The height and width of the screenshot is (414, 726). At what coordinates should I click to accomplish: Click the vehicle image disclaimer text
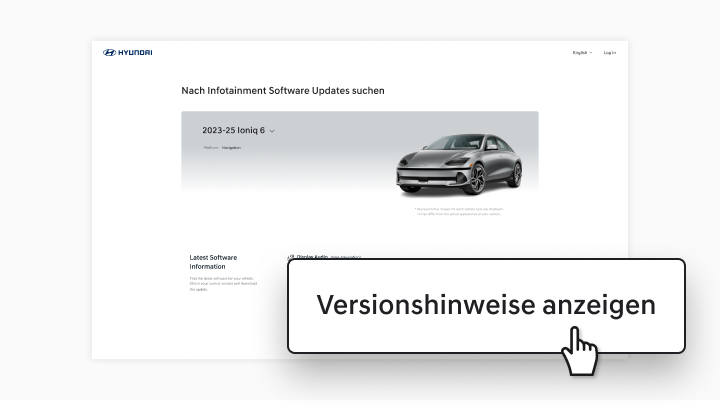(458, 212)
